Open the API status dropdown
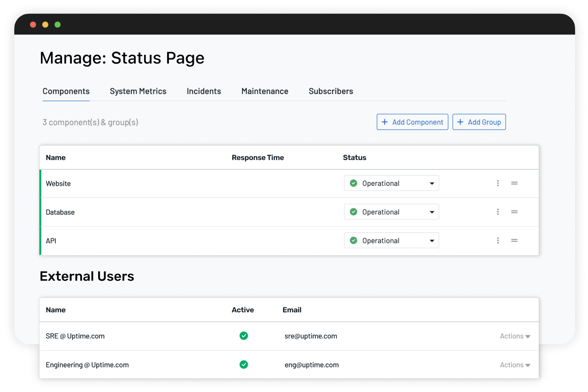The image size is (588, 392). [391, 240]
